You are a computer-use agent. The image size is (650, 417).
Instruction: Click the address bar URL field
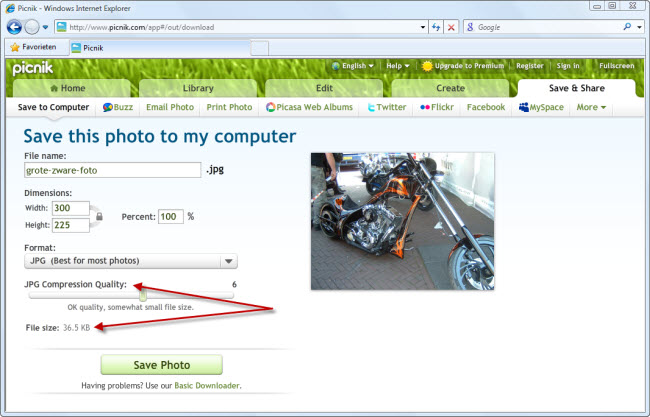coord(240,27)
